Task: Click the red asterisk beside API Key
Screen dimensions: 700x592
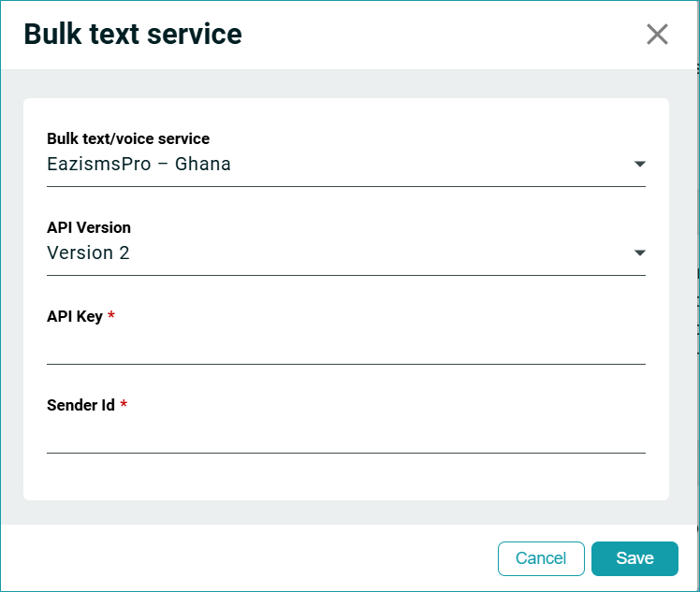Action: click(x=111, y=316)
